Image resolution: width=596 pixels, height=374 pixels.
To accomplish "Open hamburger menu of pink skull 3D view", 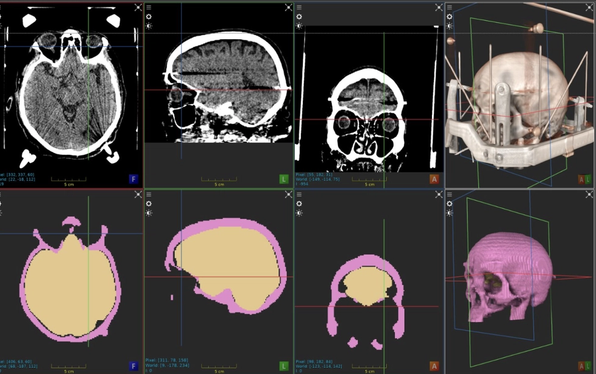I will point(450,195).
